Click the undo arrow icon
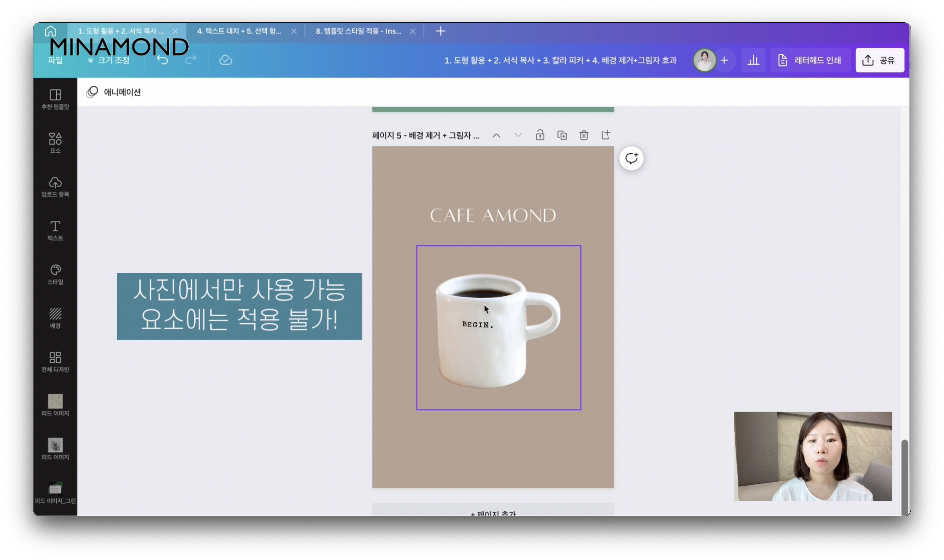The height and width of the screenshot is (560, 944). 162,60
